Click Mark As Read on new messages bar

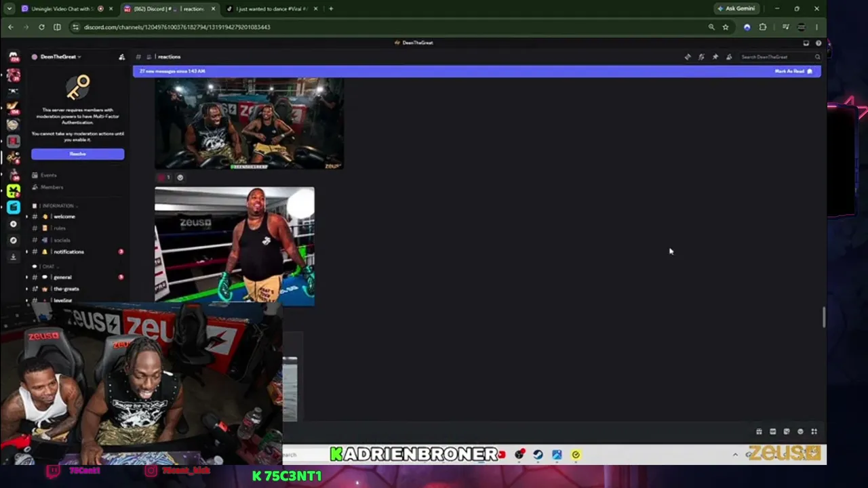point(793,71)
